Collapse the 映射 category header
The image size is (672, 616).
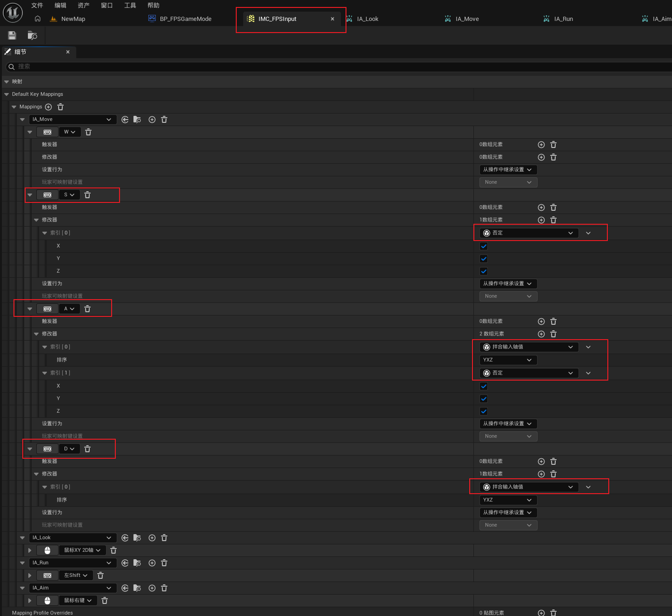point(7,82)
